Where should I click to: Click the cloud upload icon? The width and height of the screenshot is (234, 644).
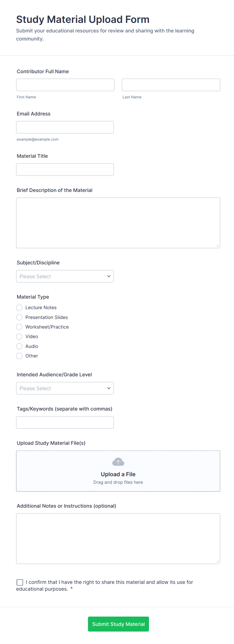click(118, 462)
